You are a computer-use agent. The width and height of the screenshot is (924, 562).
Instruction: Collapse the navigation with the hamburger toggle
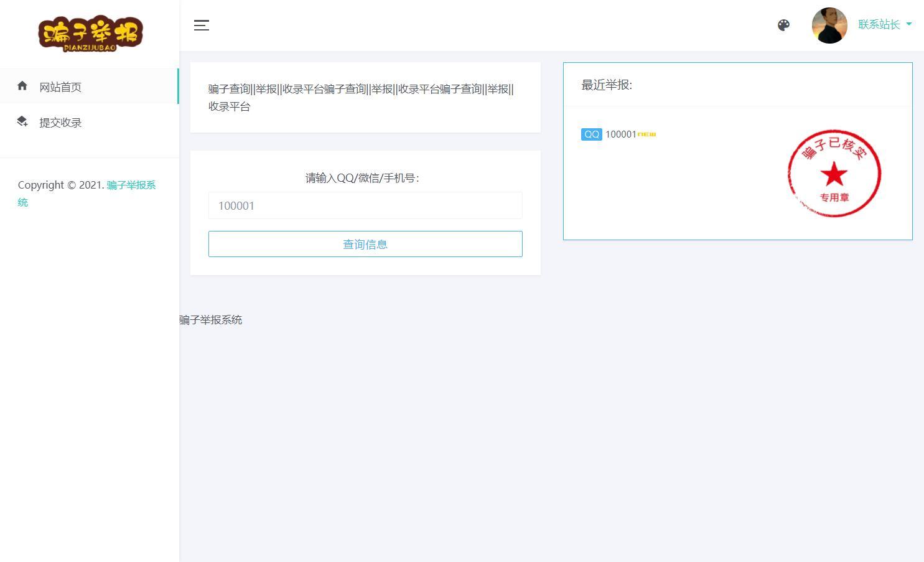[x=201, y=26]
